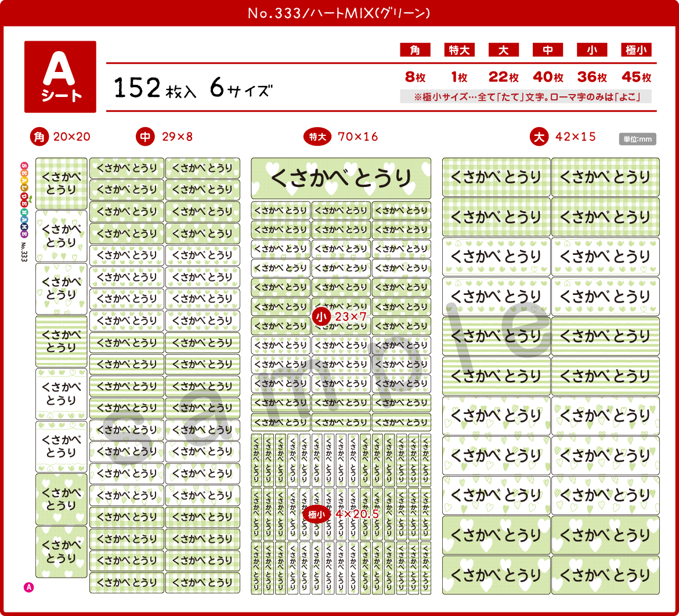The width and height of the screenshot is (679, 616).
Task: Click the 6サイズ text
Action: coord(241,88)
